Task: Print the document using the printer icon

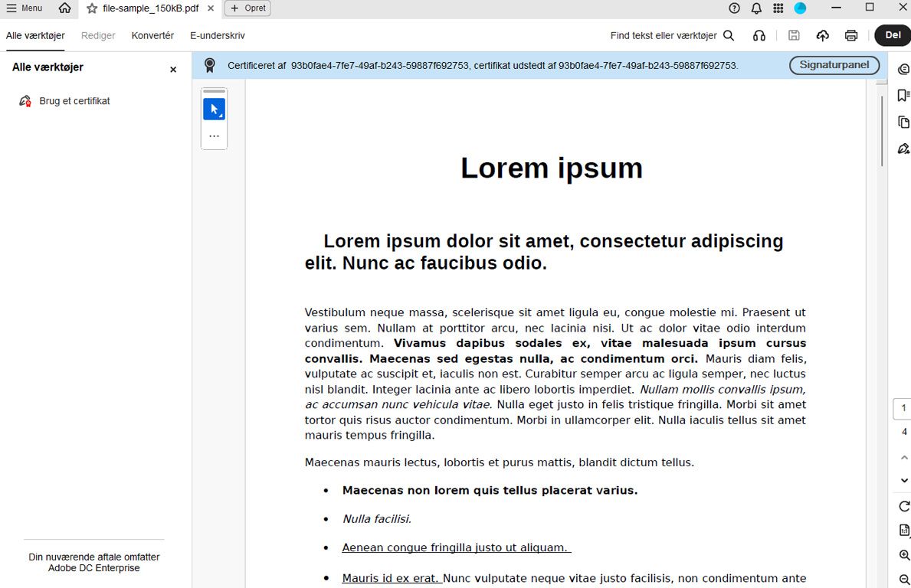Action: pyautogui.click(x=851, y=35)
